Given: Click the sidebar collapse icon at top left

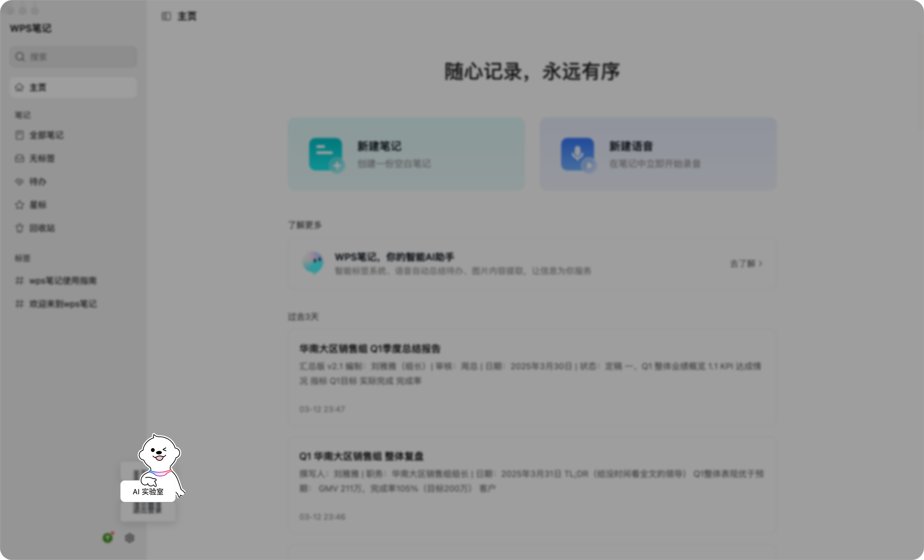Looking at the screenshot, I should click(167, 16).
